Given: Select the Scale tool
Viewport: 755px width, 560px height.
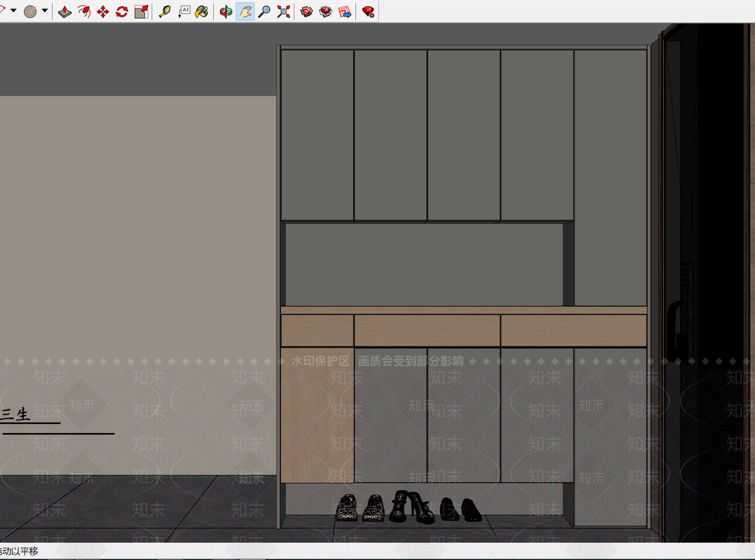Looking at the screenshot, I should click(x=141, y=12).
